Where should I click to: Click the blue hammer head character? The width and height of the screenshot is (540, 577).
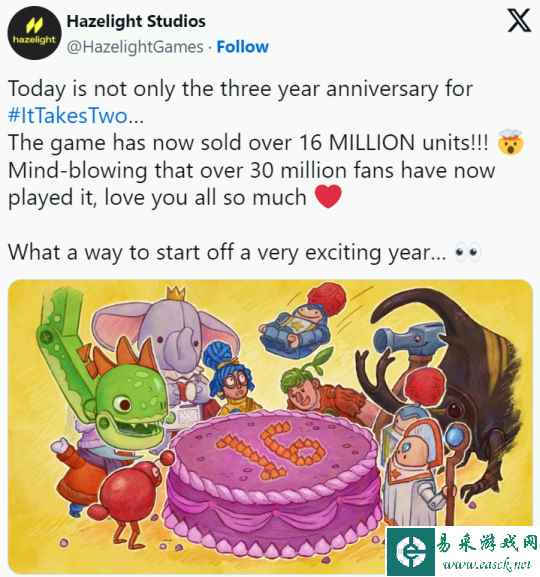pyautogui.click(x=410, y=339)
